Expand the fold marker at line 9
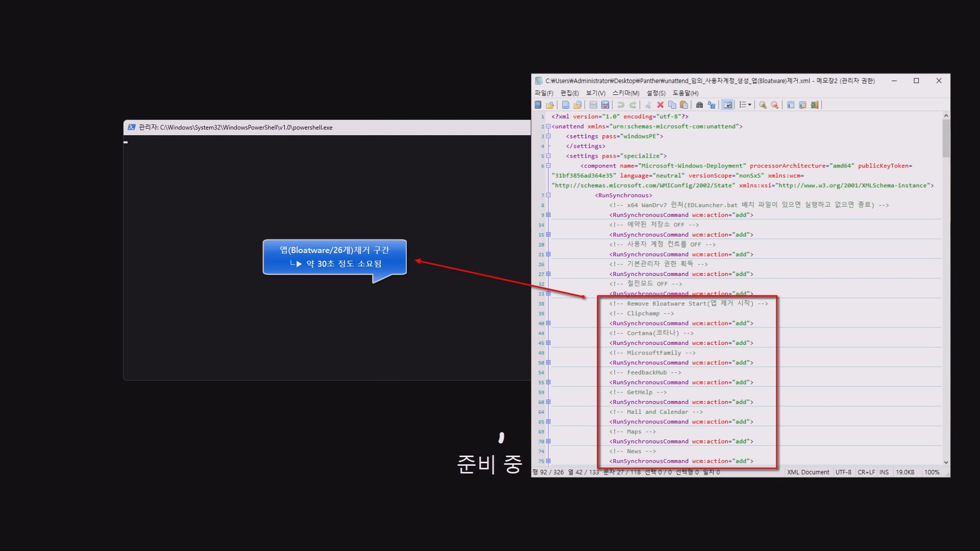 (x=549, y=215)
